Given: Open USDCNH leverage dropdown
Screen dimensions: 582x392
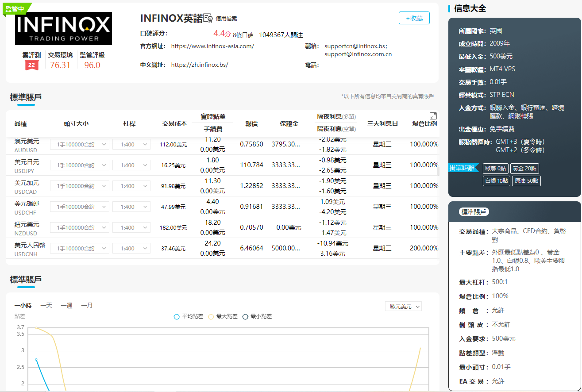Looking at the screenshot, I should click(x=131, y=248).
